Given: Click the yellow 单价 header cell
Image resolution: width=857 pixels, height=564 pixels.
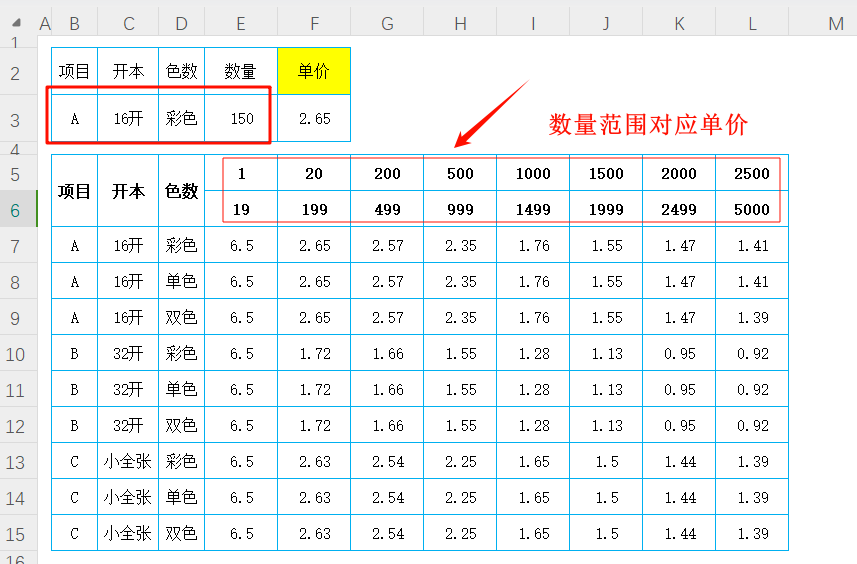Looking at the screenshot, I should coord(314,71).
